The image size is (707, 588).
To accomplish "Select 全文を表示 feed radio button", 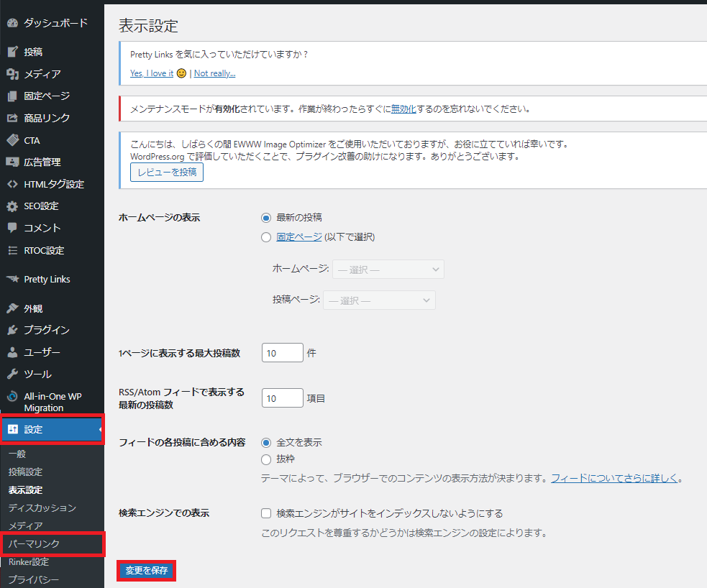I will coord(266,443).
